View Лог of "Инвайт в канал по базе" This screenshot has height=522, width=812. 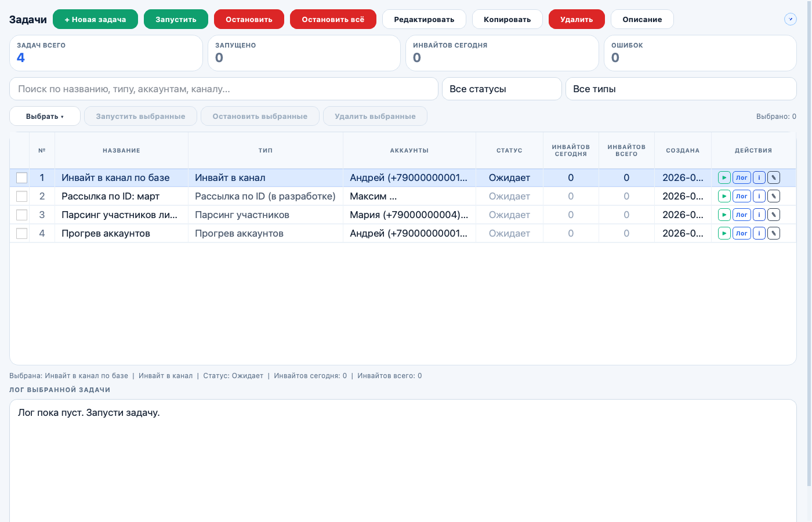[x=742, y=177]
